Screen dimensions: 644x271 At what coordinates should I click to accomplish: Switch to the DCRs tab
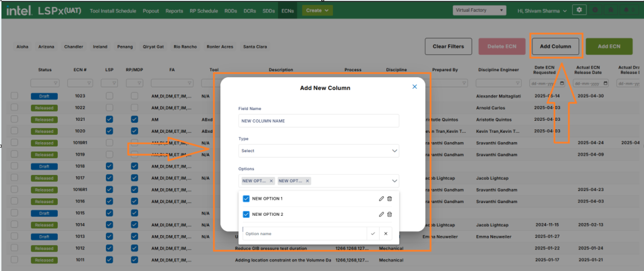250,11
